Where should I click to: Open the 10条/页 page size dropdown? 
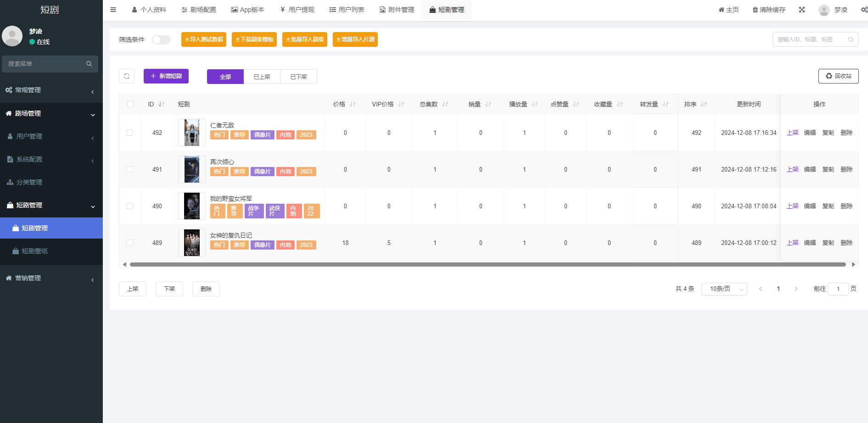[x=724, y=289]
